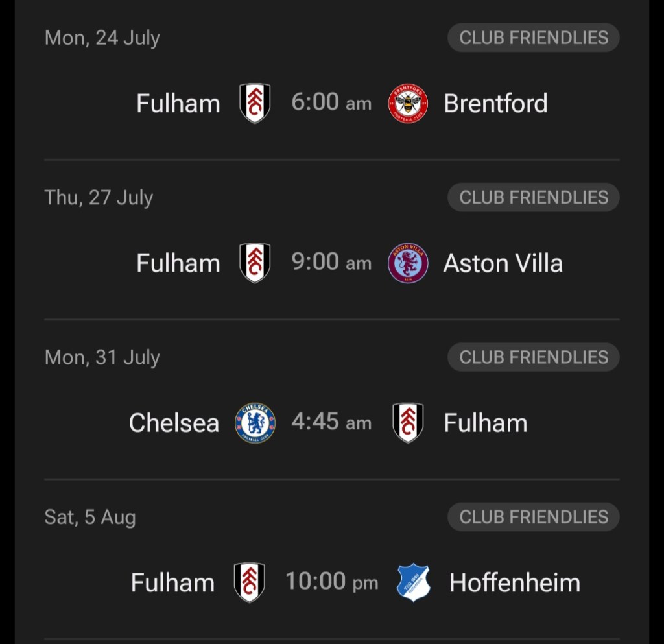Open the Brentford team name
Screen dimensions: 664x644
pyautogui.click(x=495, y=103)
